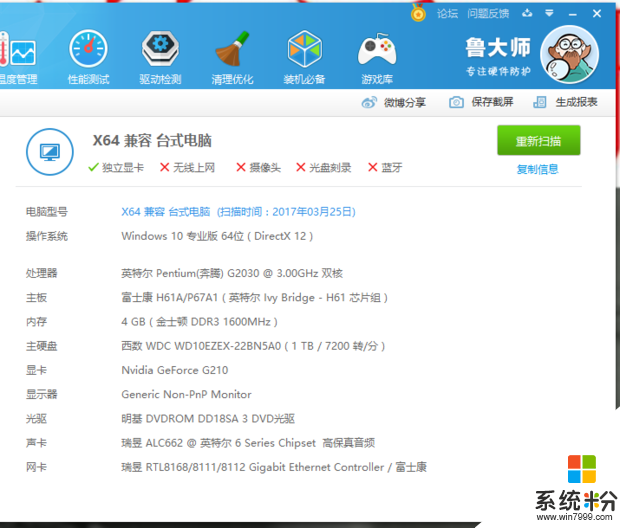Click the 内存 4 GB 金士顿 DDR3 value
Image resolution: width=620 pixels, height=528 pixels.
click(199, 322)
